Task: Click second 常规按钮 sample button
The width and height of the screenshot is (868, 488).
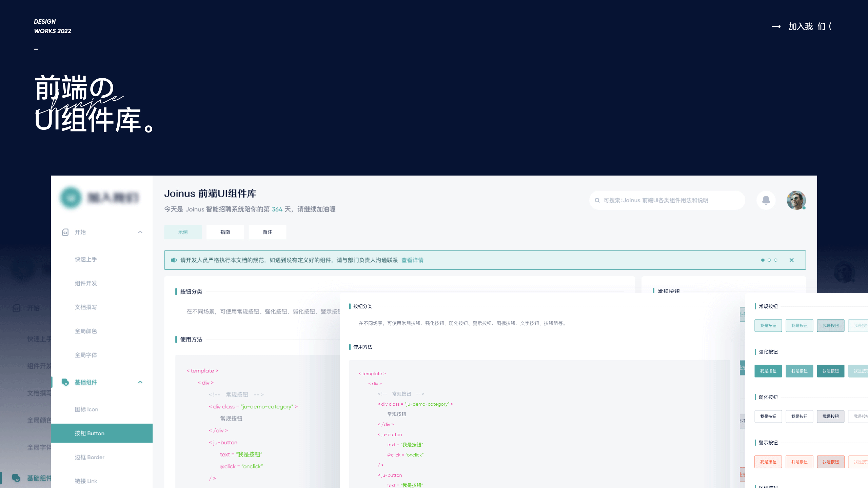Action: click(x=799, y=326)
